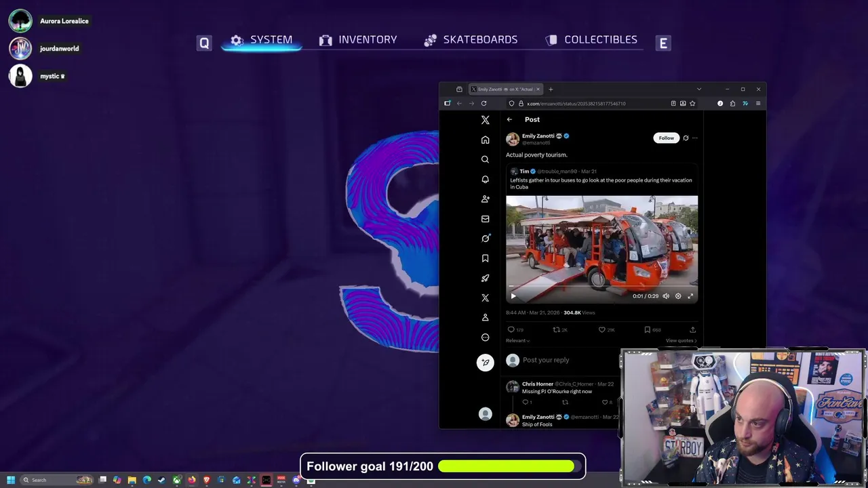Click reply icon showing 179
This screenshot has width=868, height=488.
coord(511,330)
